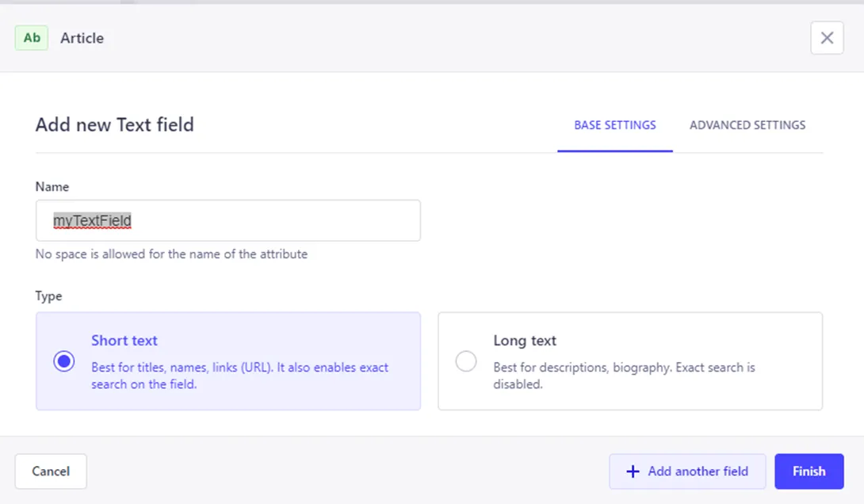The height and width of the screenshot is (504, 864).
Task: Close the Article dialog with X
Action: 827,38
